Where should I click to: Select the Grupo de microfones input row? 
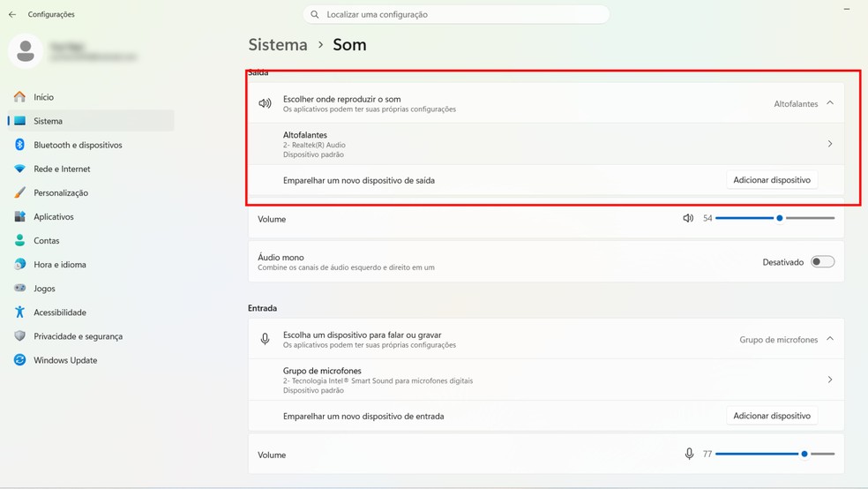tap(546, 380)
